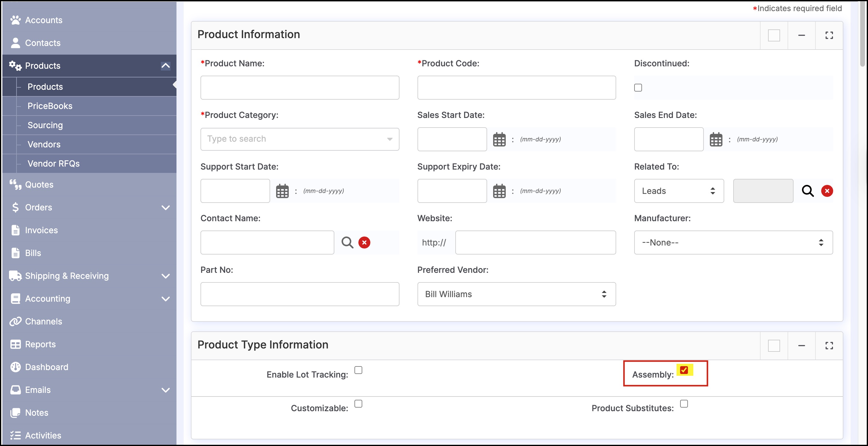The image size is (868, 446).
Task: Open Accounts paw icon in sidebar
Action: (15, 20)
